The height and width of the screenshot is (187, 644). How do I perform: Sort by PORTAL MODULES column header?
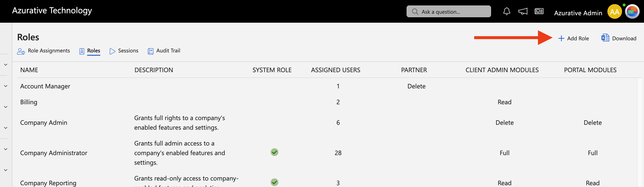(x=590, y=70)
